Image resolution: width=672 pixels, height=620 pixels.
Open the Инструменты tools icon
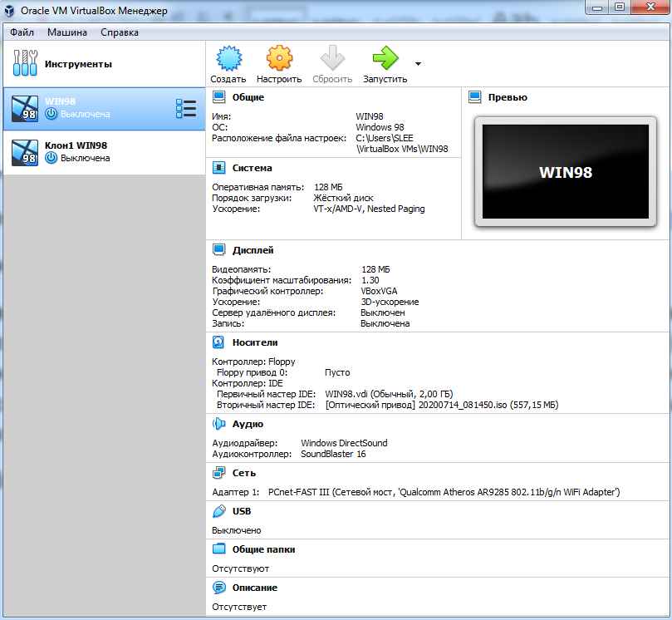click(25, 63)
